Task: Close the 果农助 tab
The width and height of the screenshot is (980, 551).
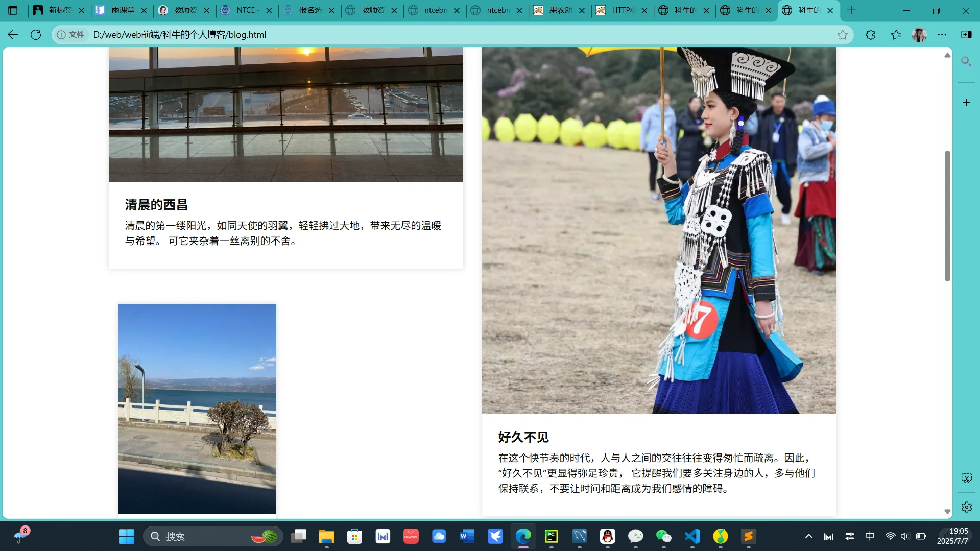Action: point(582,10)
